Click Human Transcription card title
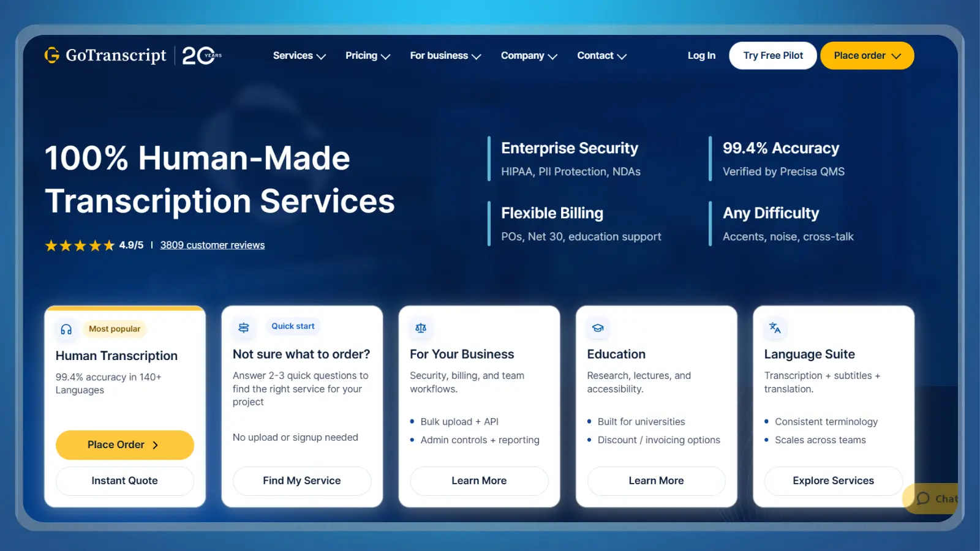Screen dimensions: 980x551 click(x=116, y=356)
